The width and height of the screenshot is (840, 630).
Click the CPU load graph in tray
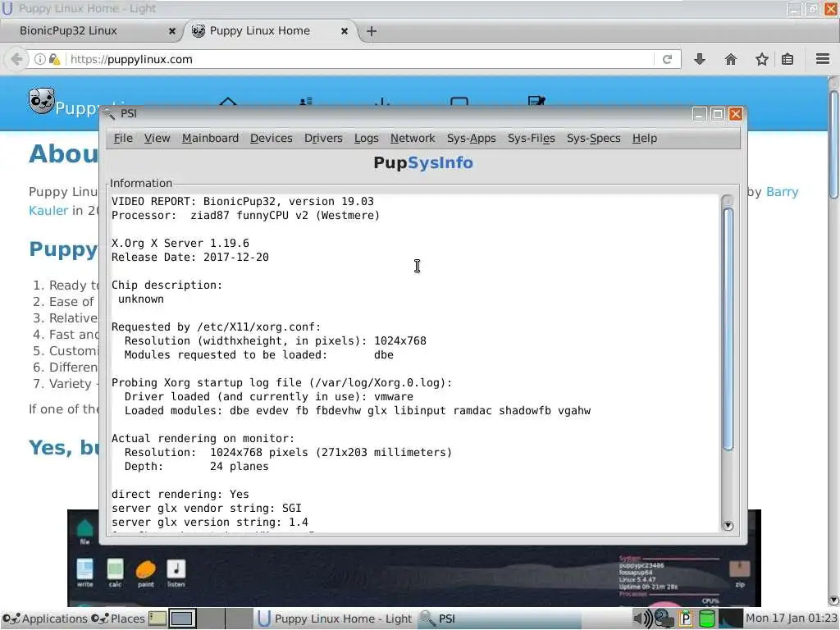[x=730, y=619]
